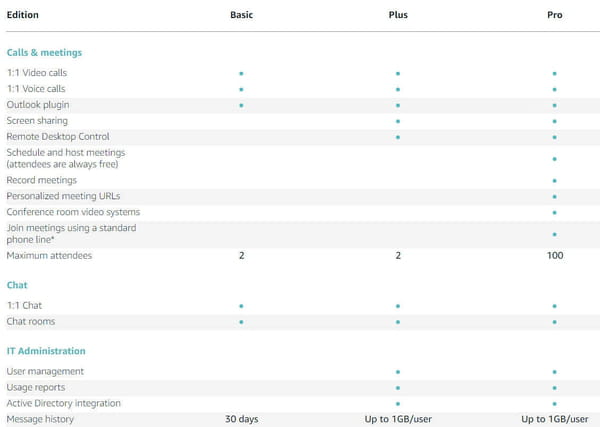Click the Schedule and host meetings row label
The width and height of the screenshot is (600, 427).
tap(66, 158)
